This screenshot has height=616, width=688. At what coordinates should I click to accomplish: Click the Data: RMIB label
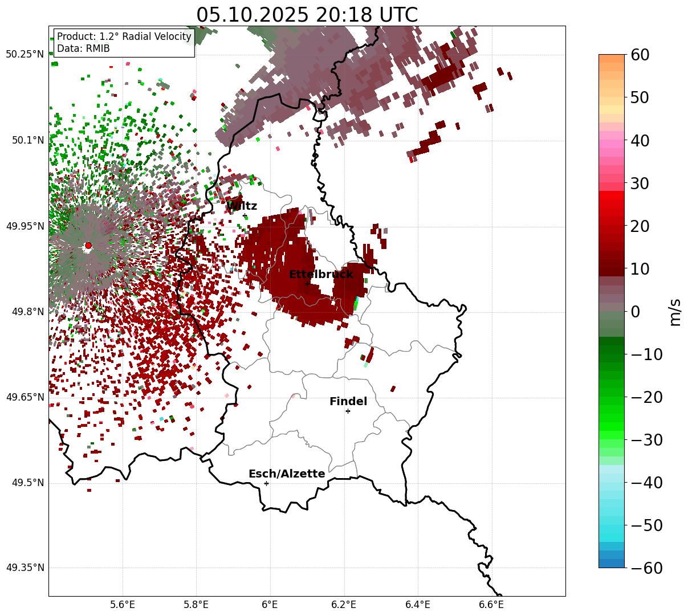pos(83,48)
